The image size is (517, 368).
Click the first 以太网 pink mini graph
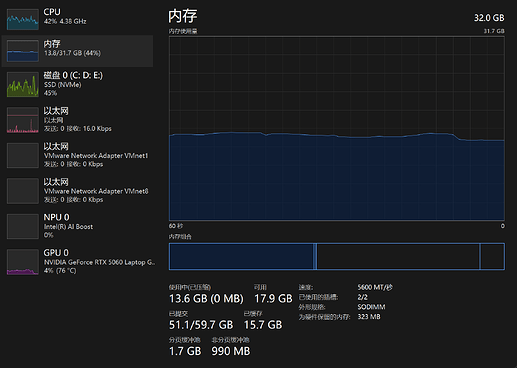click(23, 120)
